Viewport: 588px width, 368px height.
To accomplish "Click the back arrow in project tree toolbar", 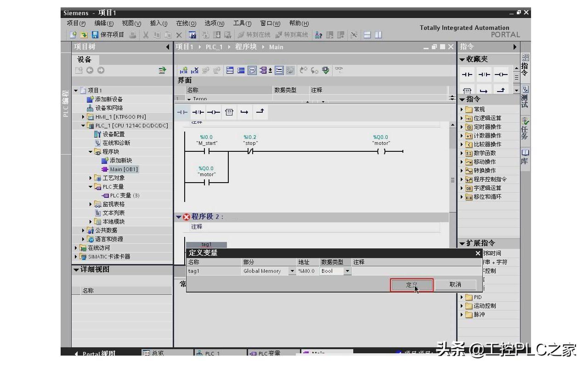I will point(90,70).
